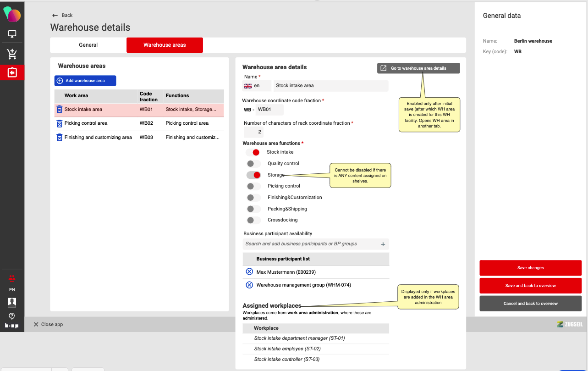Open the add-to-cart sidebar icon
This screenshot has height=371, width=588.
click(x=12, y=54)
